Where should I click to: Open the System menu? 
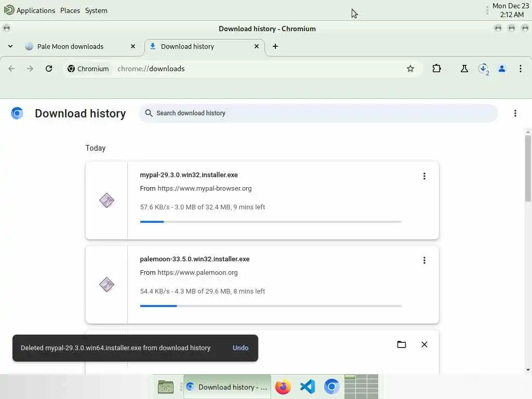(96, 10)
